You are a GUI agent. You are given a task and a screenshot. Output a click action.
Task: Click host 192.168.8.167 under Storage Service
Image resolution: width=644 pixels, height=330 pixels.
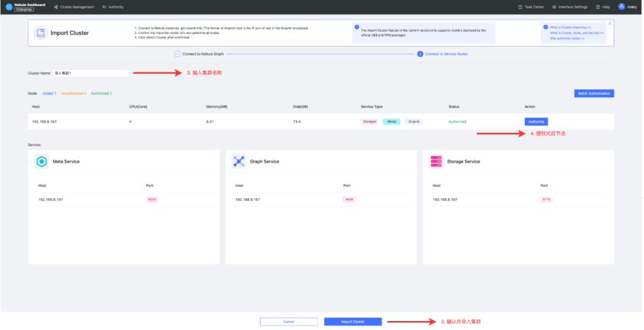445,200
